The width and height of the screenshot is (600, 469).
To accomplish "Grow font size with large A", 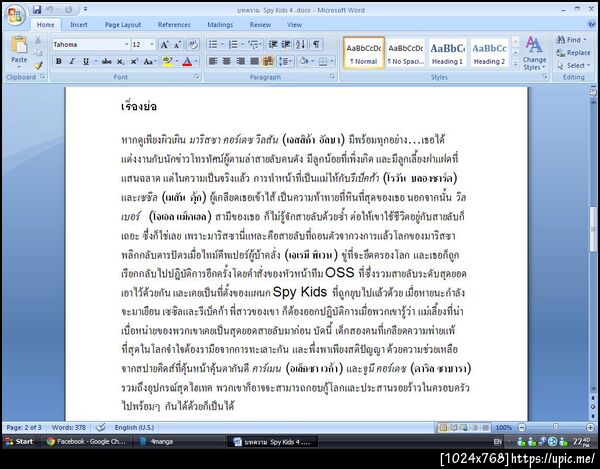I will [x=164, y=45].
